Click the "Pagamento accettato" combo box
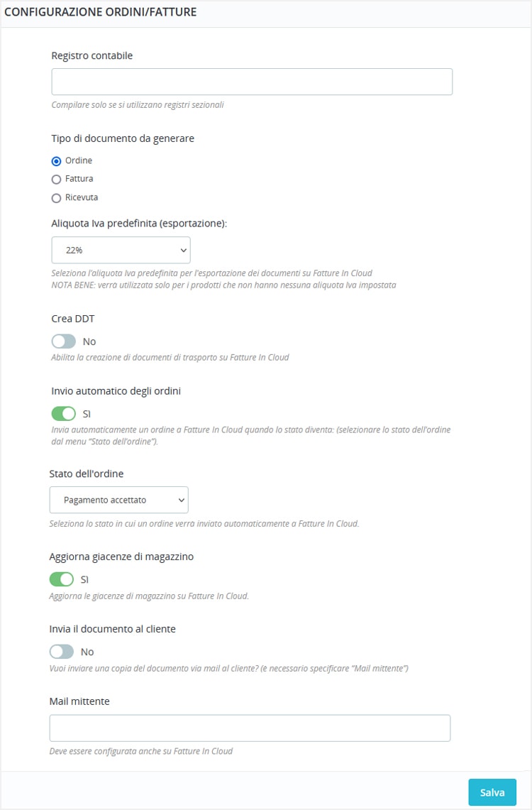 [x=118, y=500]
